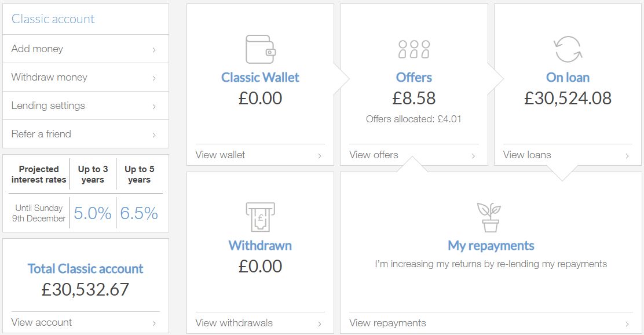Click the Classic Wallet icon
644x335 pixels.
pyautogui.click(x=261, y=49)
